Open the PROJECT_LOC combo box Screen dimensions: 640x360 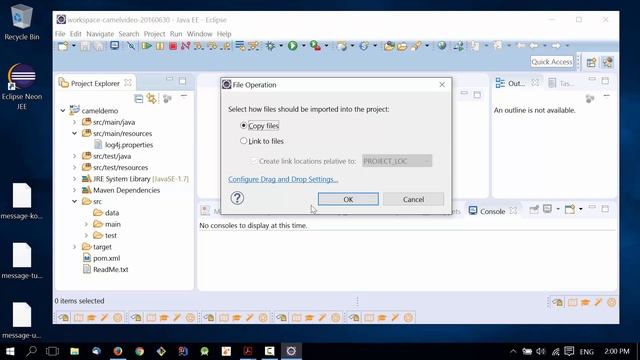click(397, 161)
